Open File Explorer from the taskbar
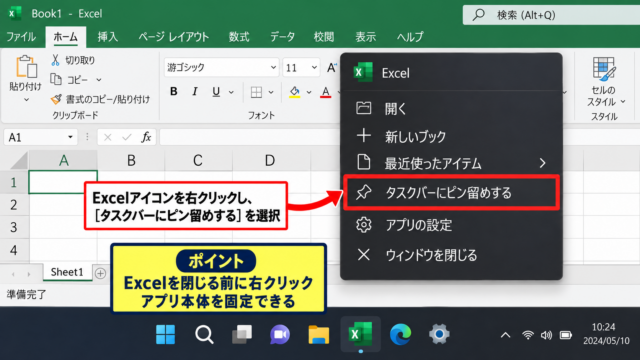 coord(318,334)
